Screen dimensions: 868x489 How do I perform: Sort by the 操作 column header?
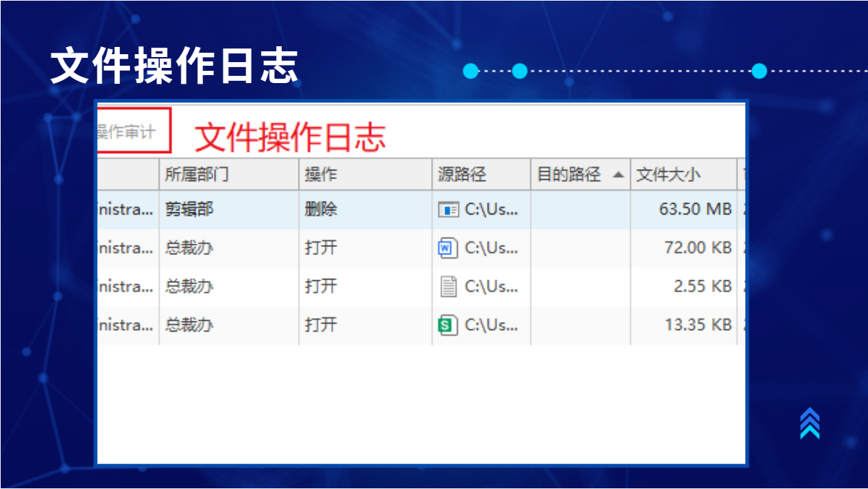click(x=321, y=175)
